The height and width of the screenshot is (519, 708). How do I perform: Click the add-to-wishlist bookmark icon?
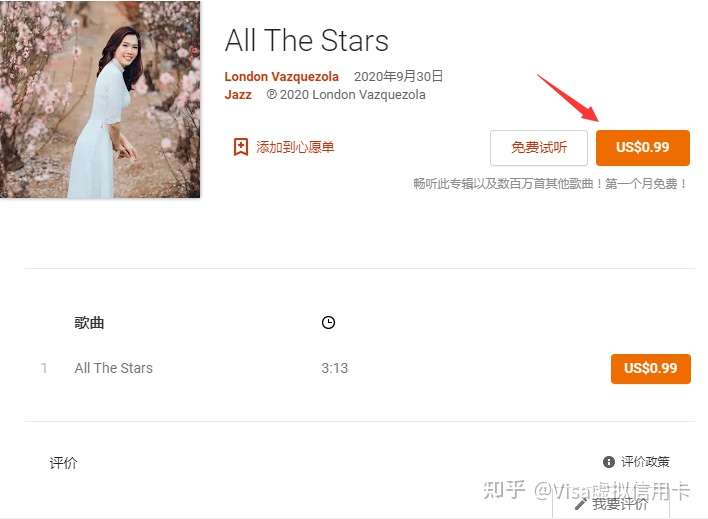(241, 147)
